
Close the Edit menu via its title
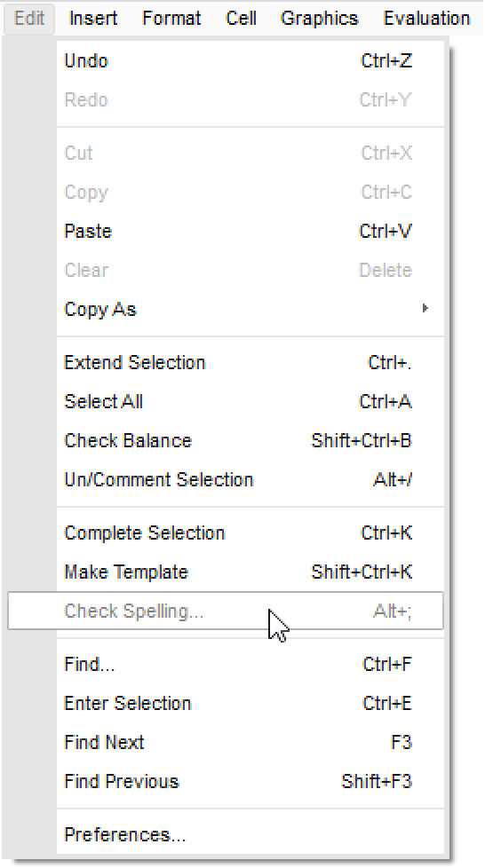(x=29, y=19)
